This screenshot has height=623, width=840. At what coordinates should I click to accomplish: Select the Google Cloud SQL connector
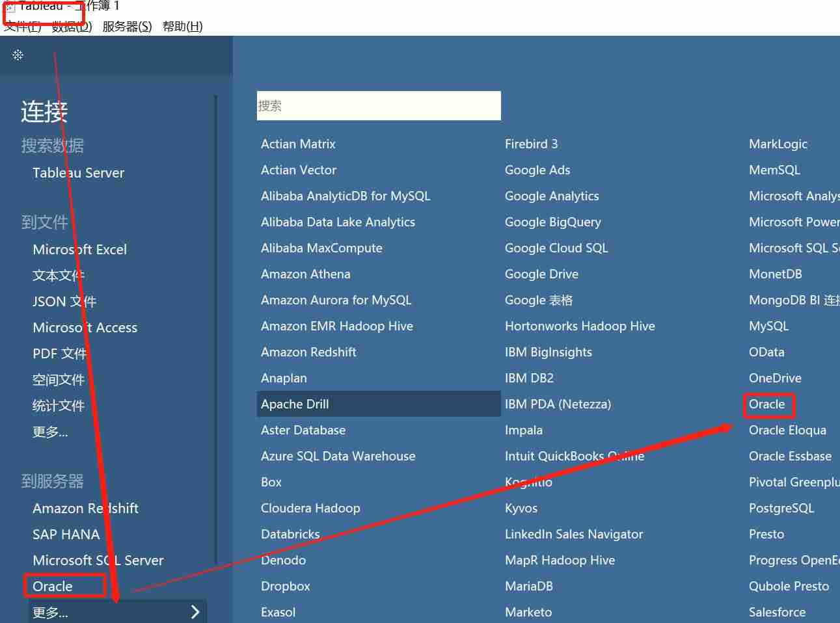coord(556,248)
